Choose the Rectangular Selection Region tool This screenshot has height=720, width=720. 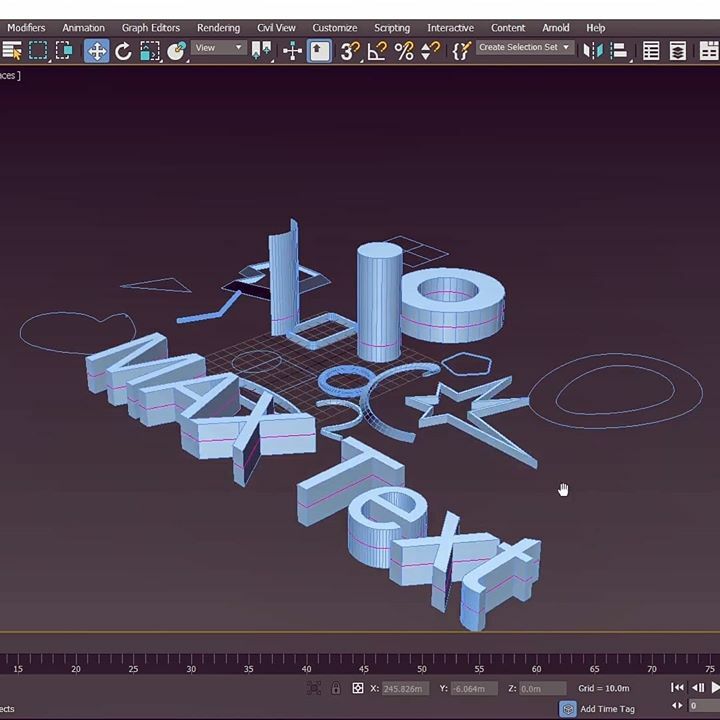pyautogui.click(x=38, y=51)
